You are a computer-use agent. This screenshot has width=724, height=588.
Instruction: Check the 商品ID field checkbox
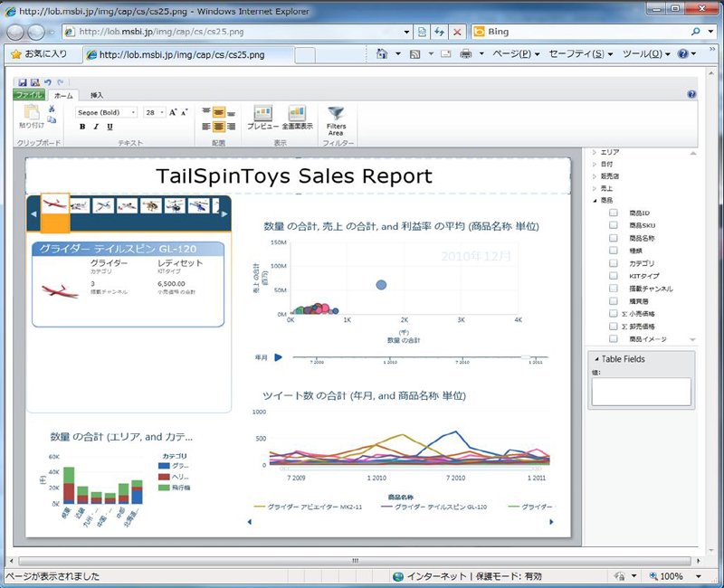[614, 213]
